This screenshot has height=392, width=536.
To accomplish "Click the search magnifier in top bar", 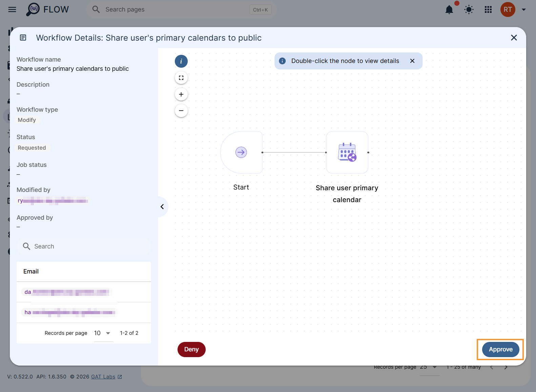I will tap(96, 9).
